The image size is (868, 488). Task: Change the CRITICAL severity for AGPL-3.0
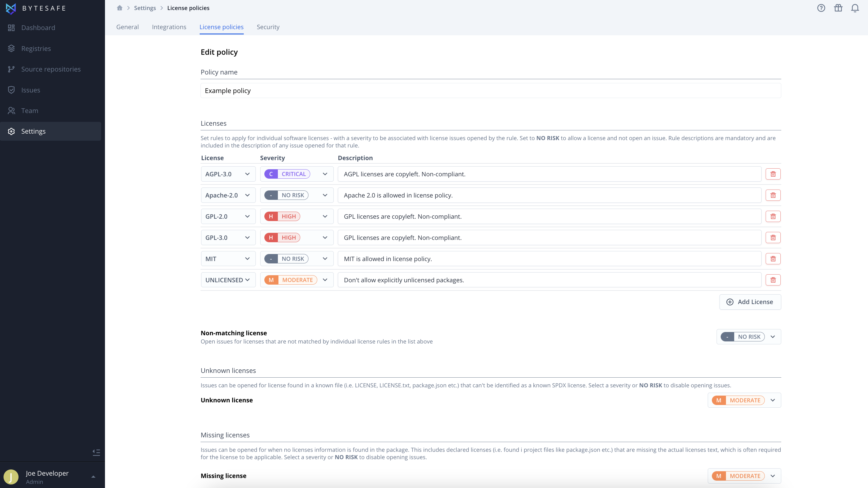point(297,174)
